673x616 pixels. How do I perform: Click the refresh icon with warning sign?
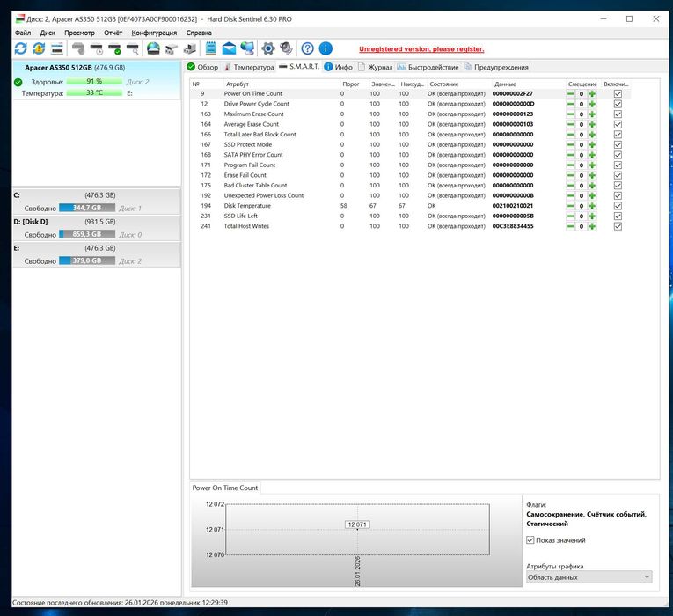tap(39, 48)
